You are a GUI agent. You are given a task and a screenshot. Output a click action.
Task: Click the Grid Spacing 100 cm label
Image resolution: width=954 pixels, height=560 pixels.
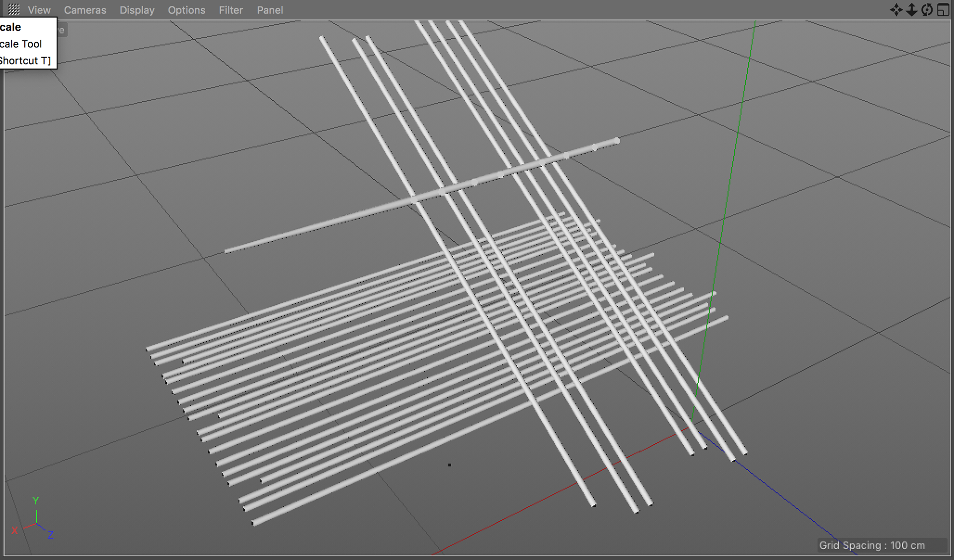click(x=872, y=545)
